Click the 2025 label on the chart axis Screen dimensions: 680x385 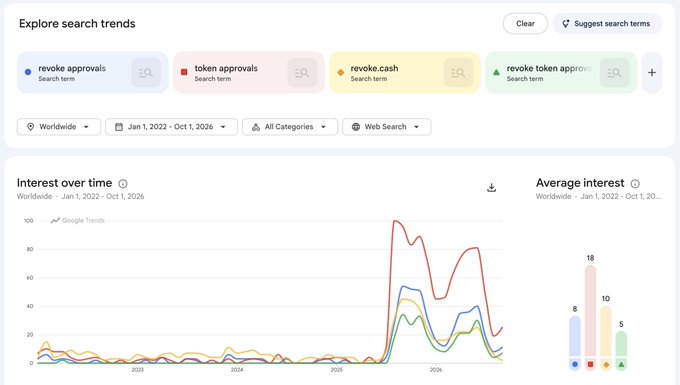click(x=337, y=370)
